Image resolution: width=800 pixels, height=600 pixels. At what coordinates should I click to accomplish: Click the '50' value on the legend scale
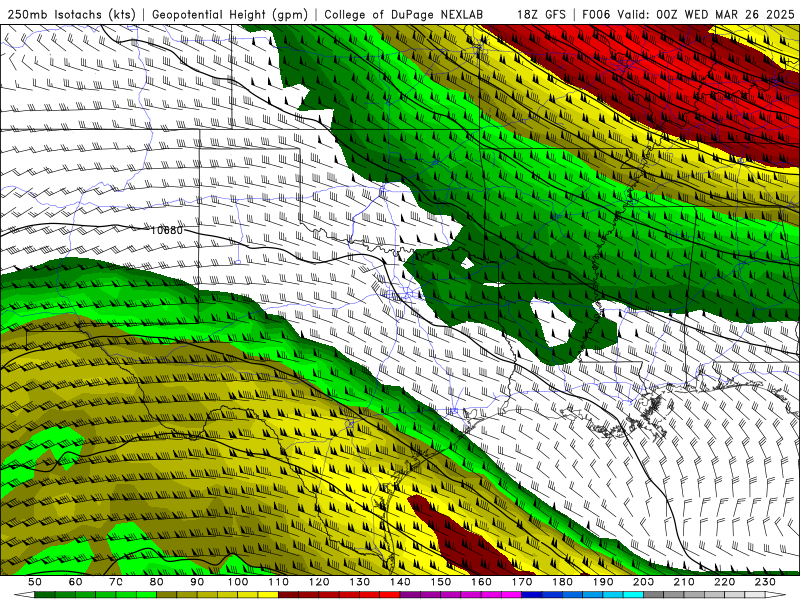[x=35, y=582]
